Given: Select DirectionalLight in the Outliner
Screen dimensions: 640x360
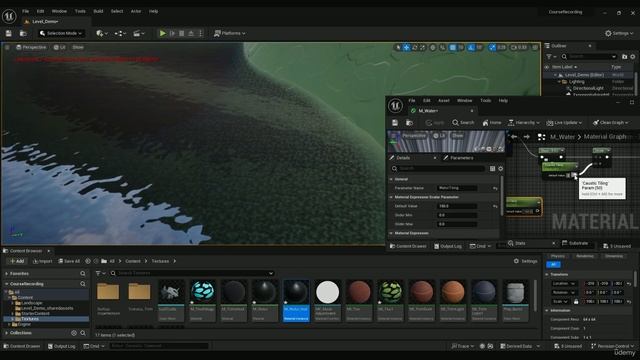Looking at the screenshot, I should click(x=588, y=88).
